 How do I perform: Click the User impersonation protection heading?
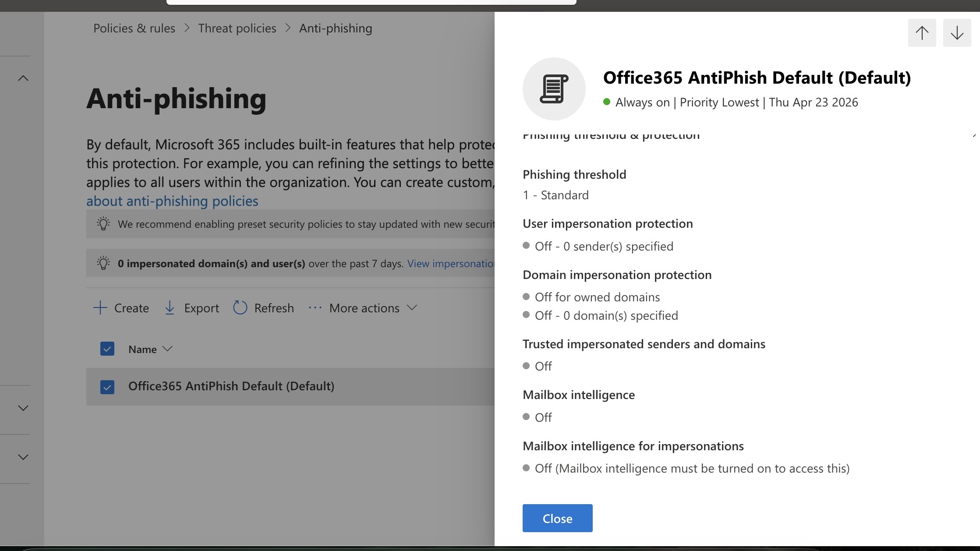608,223
